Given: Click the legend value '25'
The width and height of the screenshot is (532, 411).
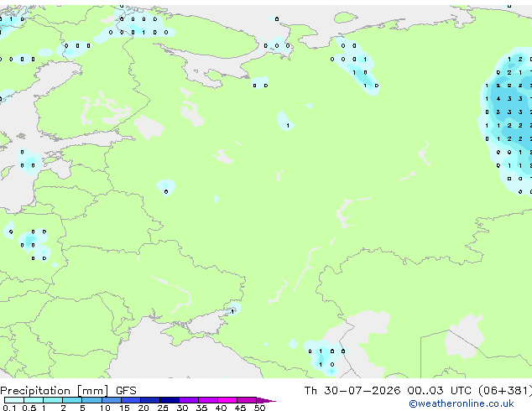Looking at the screenshot, I should click(163, 408).
